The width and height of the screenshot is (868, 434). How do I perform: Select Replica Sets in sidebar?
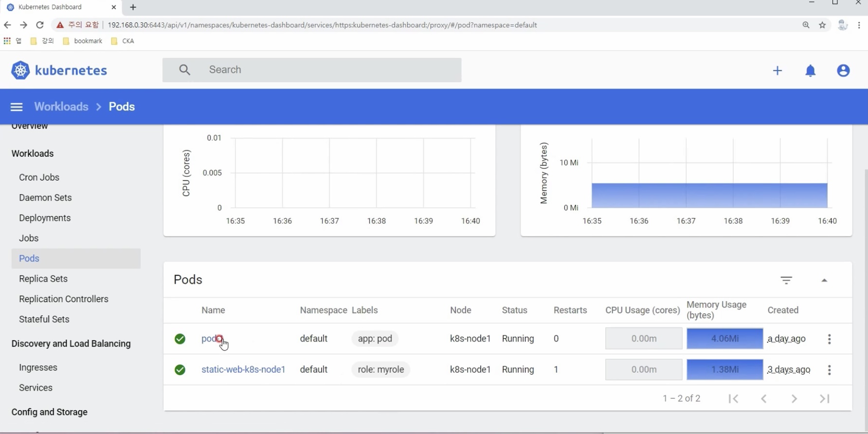coord(43,279)
